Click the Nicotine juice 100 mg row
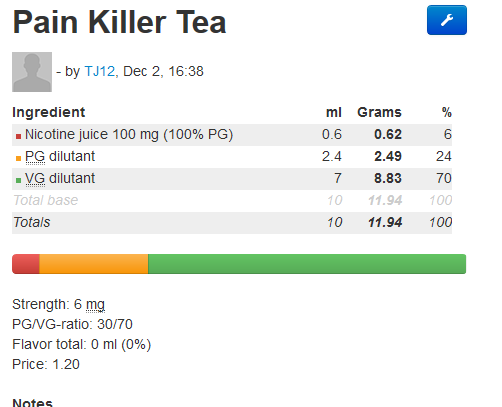Screen dimensions: 502x407 (x=232, y=135)
